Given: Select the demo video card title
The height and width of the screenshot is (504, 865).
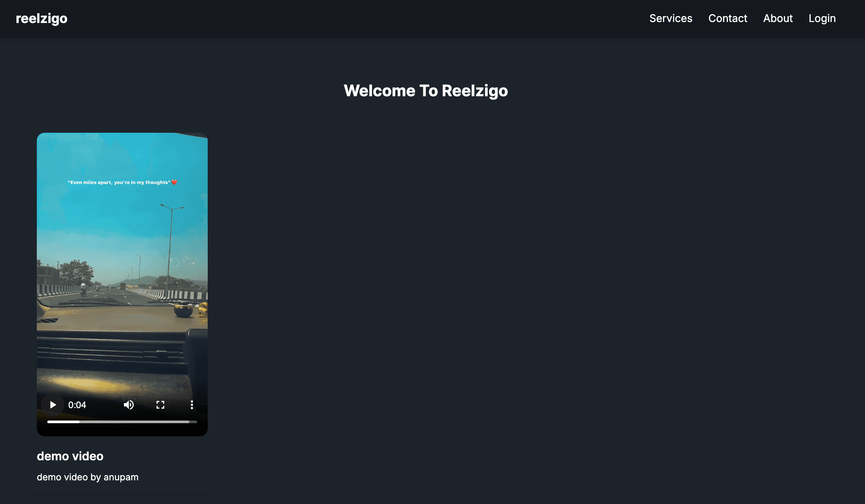Looking at the screenshot, I should pyautogui.click(x=70, y=456).
